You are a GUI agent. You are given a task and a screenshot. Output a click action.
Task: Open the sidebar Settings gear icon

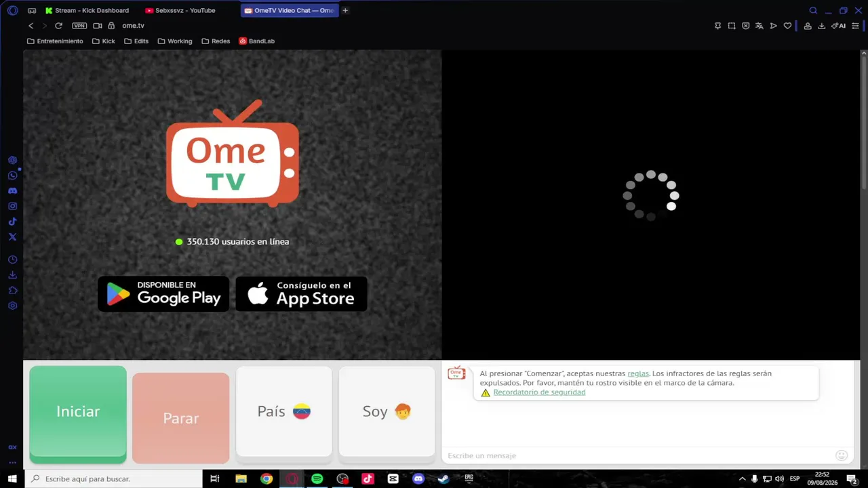pos(12,306)
